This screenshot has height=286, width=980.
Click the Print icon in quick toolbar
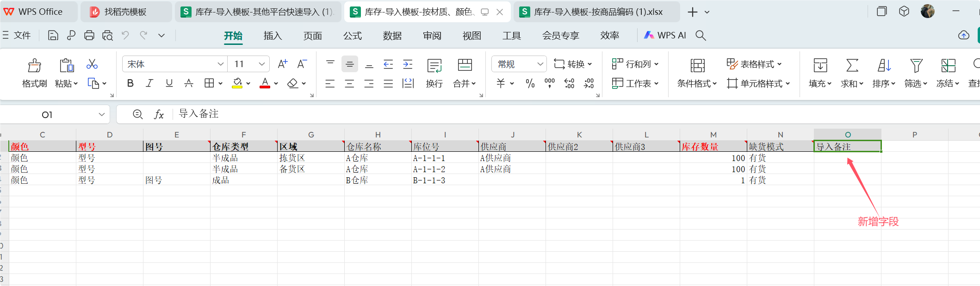point(89,35)
